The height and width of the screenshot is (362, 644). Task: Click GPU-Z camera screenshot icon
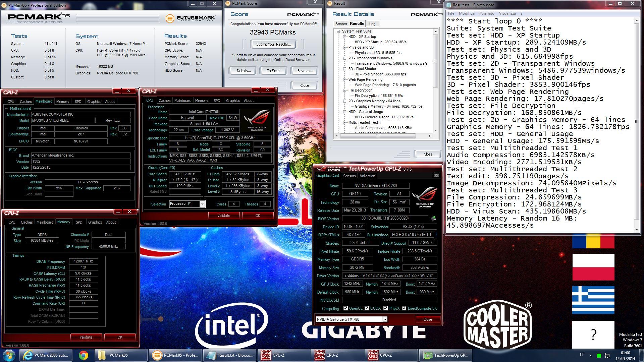coord(436,175)
